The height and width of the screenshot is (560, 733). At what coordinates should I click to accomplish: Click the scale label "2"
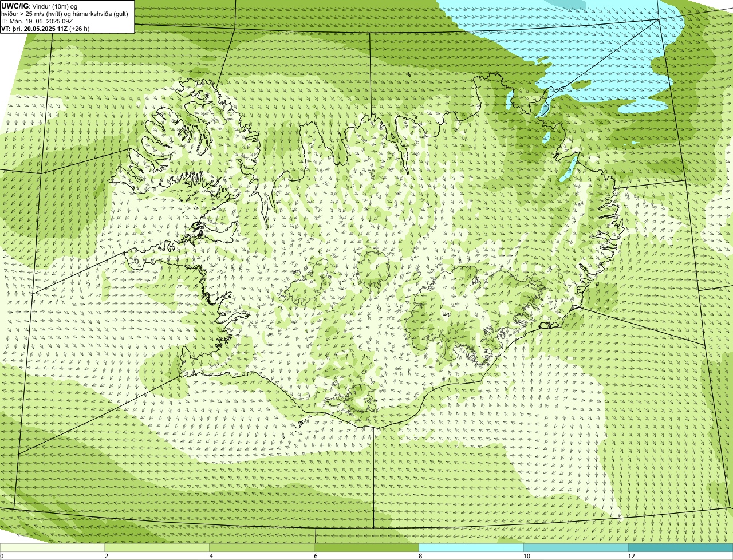(x=106, y=556)
